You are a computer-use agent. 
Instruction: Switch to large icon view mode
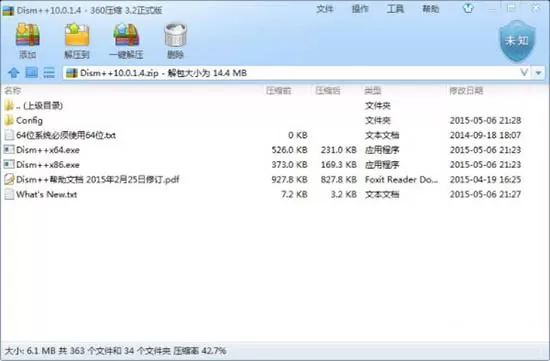(31, 73)
